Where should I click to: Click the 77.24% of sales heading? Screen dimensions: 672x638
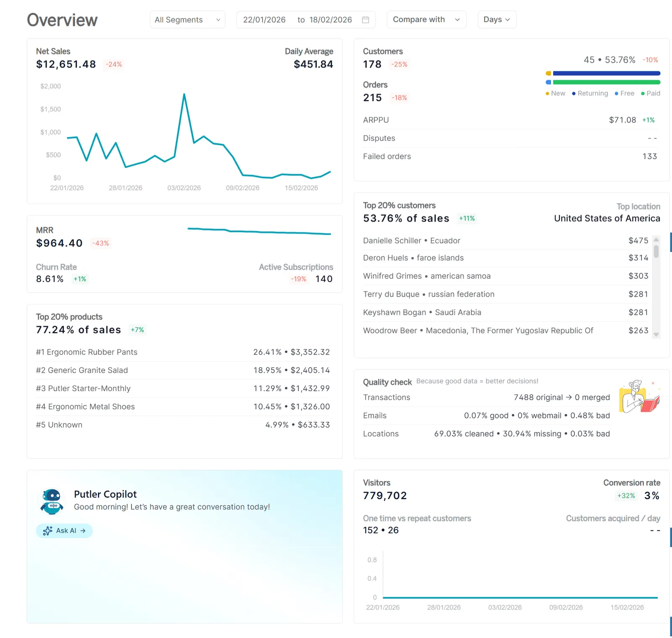pyautogui.click(x=79, y=330)
